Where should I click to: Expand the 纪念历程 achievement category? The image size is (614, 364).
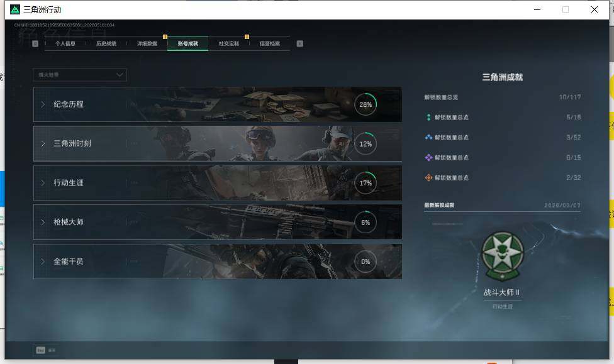point(217,104)
